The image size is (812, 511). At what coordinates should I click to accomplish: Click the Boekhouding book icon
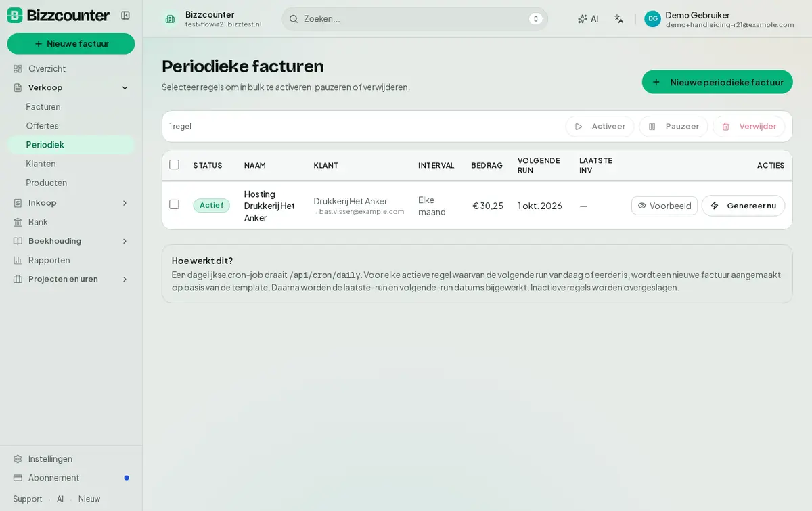tap(18, 241)
